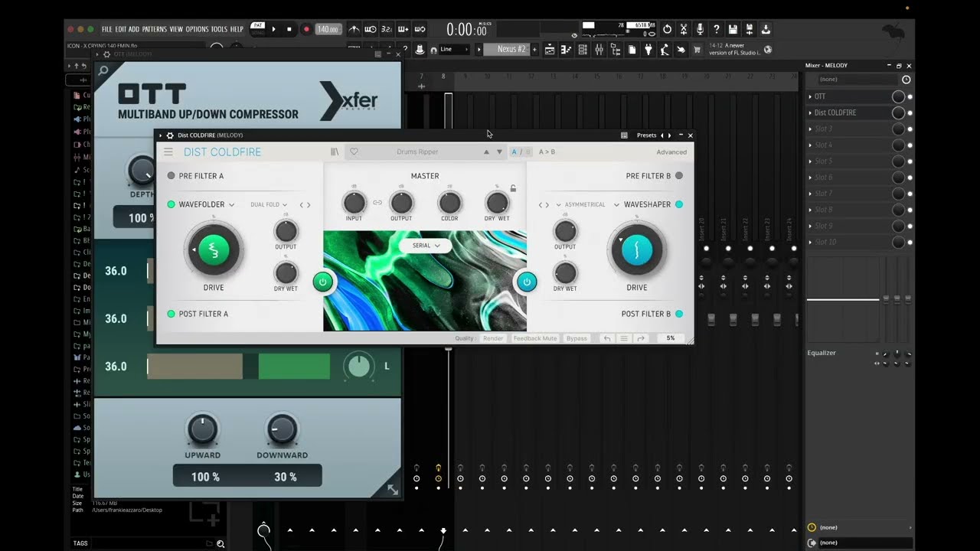
Task: Click the Feedback Mute button
Action: (x=535, y=338)
